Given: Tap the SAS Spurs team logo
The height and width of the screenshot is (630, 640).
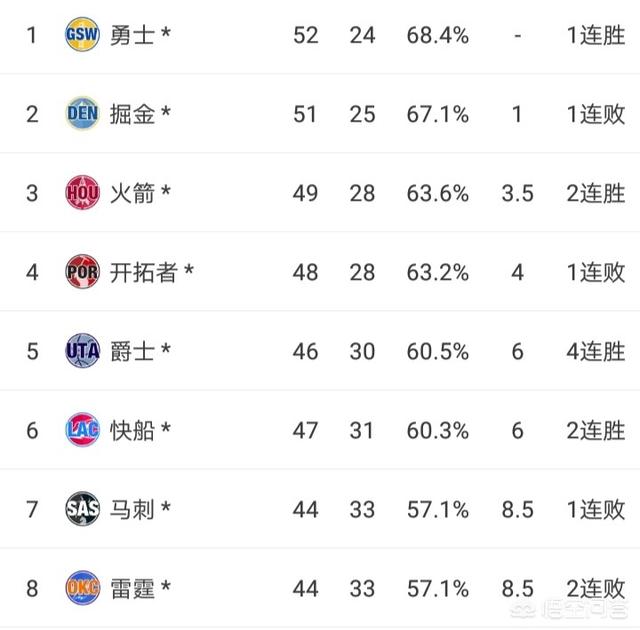Looking at the screenshot, I should click(x=82, y=509).
